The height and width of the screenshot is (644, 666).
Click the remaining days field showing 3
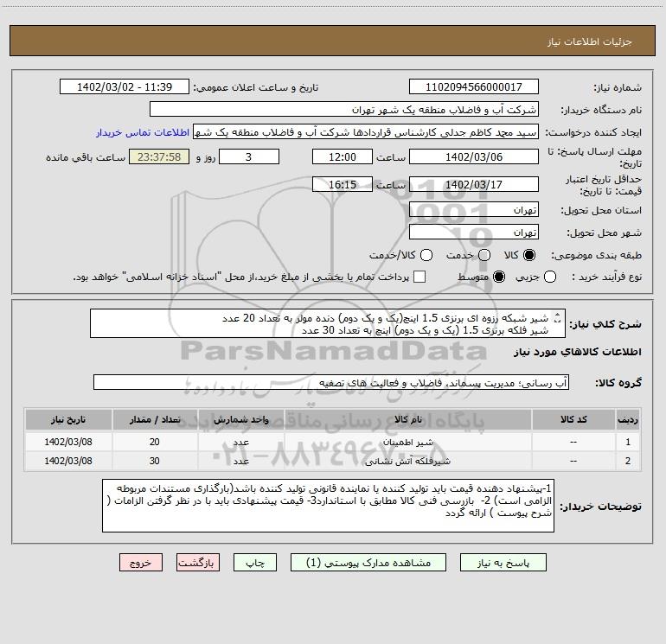click(249, 156)
